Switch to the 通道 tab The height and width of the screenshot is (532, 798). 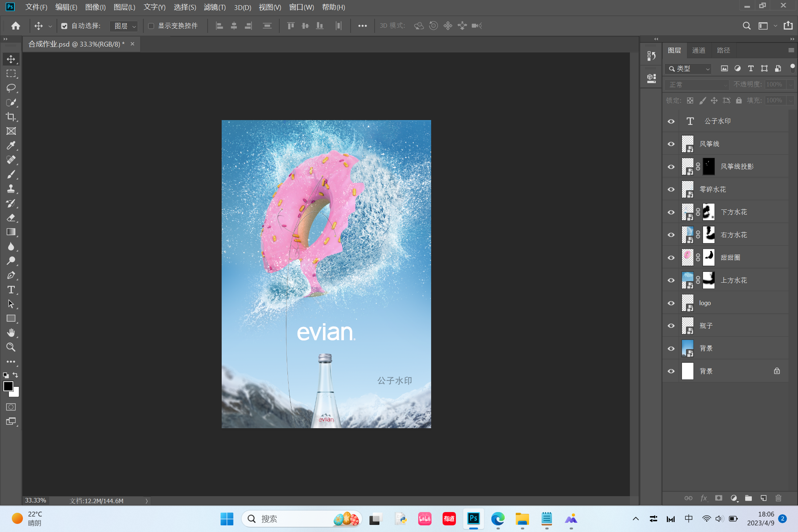[x=699, y=50]
